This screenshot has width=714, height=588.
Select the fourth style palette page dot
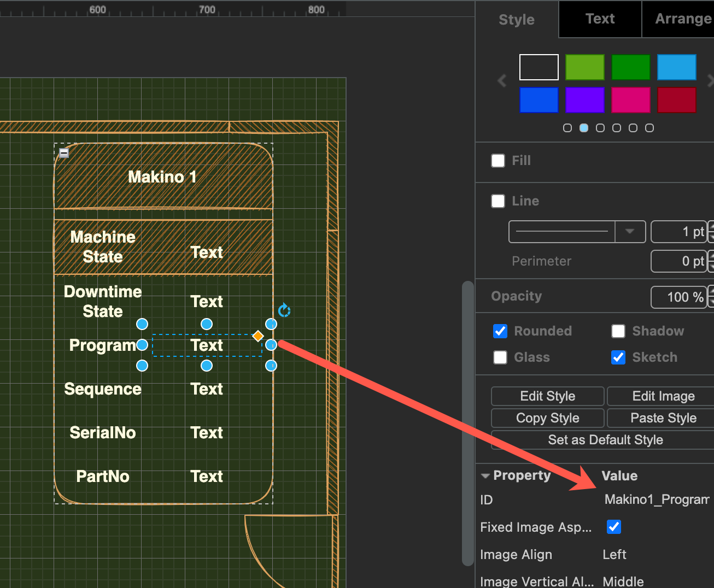tap(617, 127)
